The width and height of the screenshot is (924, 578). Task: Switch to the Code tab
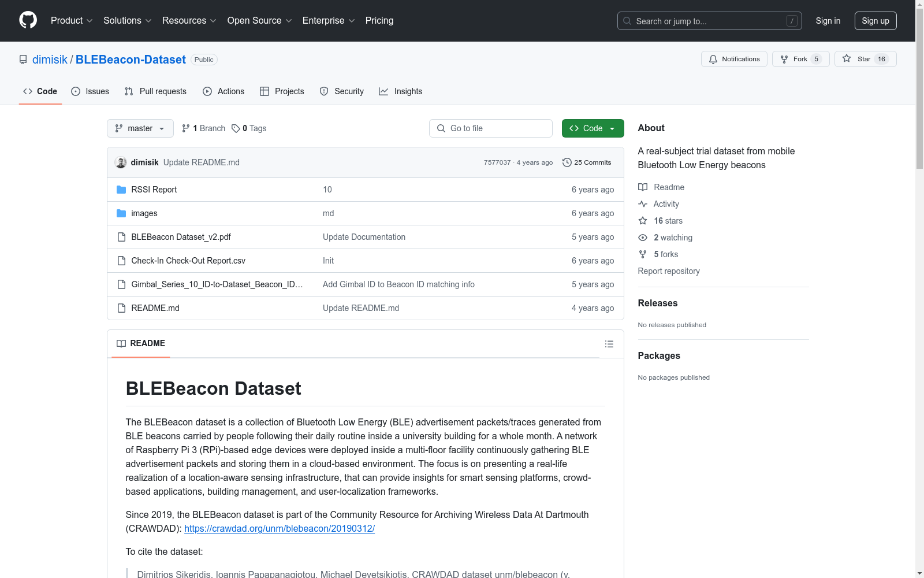pyautogui.click(x=40, y=91)
